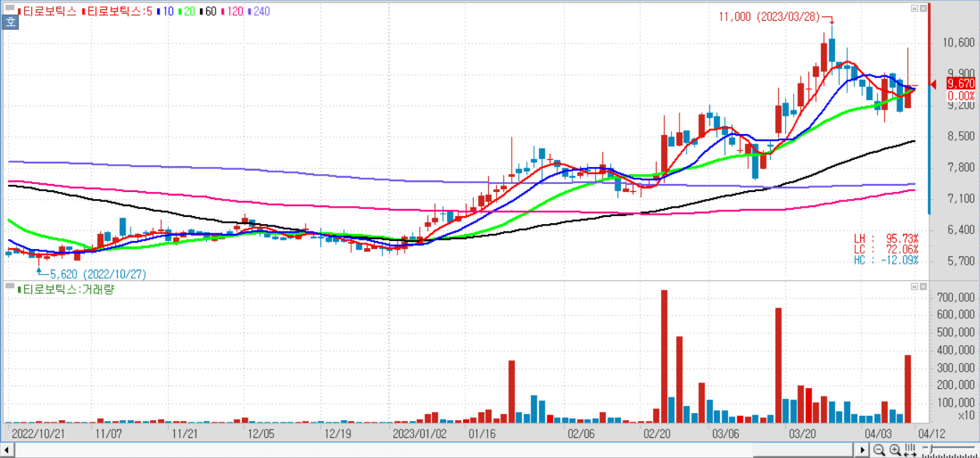Screen dimensions: 980x458
Task: Click the latest red volume bar near 04/12
Action: 908,389
